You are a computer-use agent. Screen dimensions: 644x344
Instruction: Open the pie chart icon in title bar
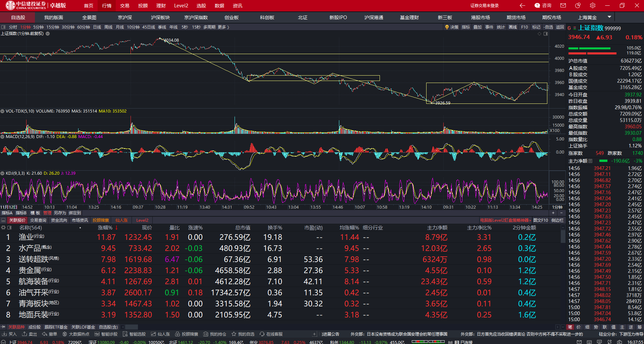[x=578, y=5]
